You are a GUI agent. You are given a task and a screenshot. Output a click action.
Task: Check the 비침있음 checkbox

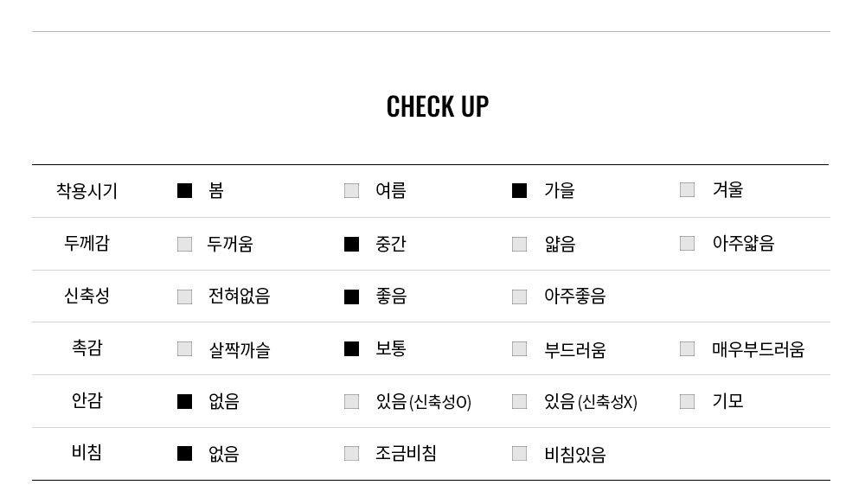coord(519,454)
